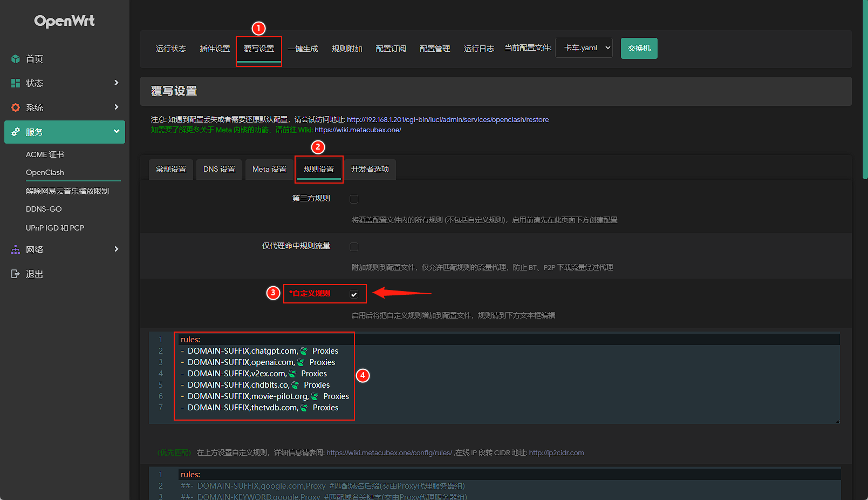The width and height of the screenshot is (868, 500).
Task: Open the openclash restore URL link
Action: click(x=448, y=120)
